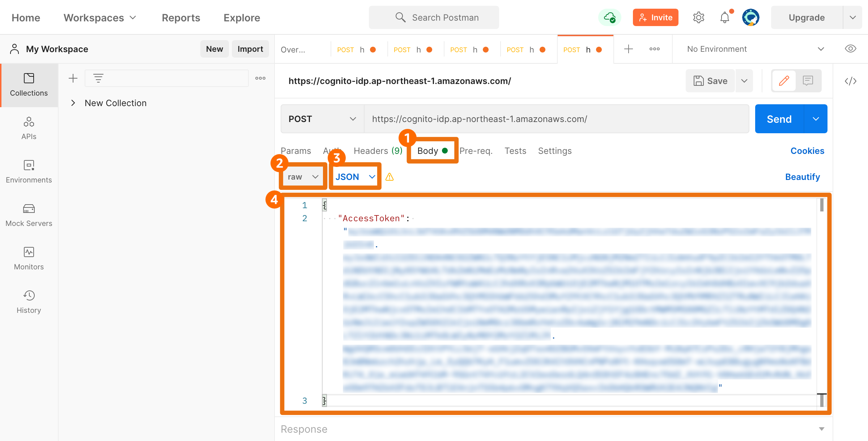The width and height of the screenshot is (868, 441).
Task: Click the JSON warning triangle icon
Action: tap(390, 177)
